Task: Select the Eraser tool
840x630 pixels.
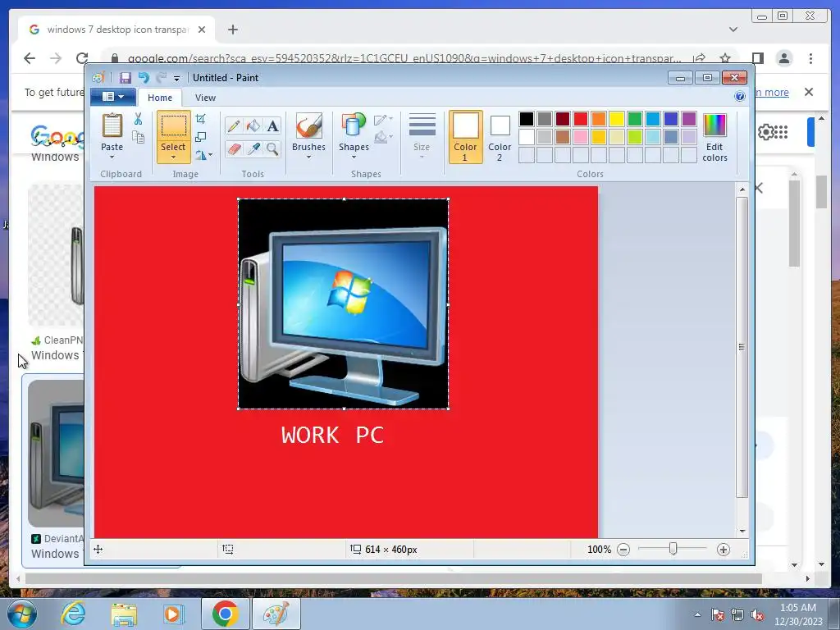Action: click(x=234, y=148)
